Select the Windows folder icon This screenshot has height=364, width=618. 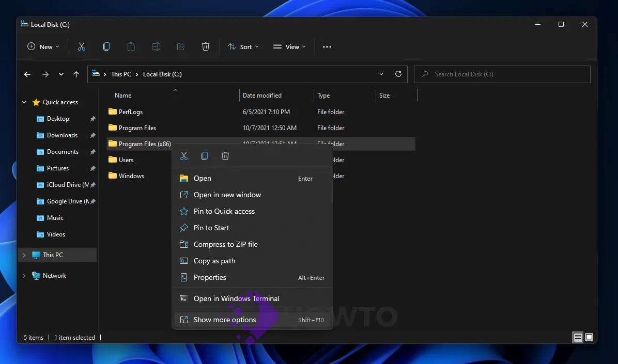[113, 176]
